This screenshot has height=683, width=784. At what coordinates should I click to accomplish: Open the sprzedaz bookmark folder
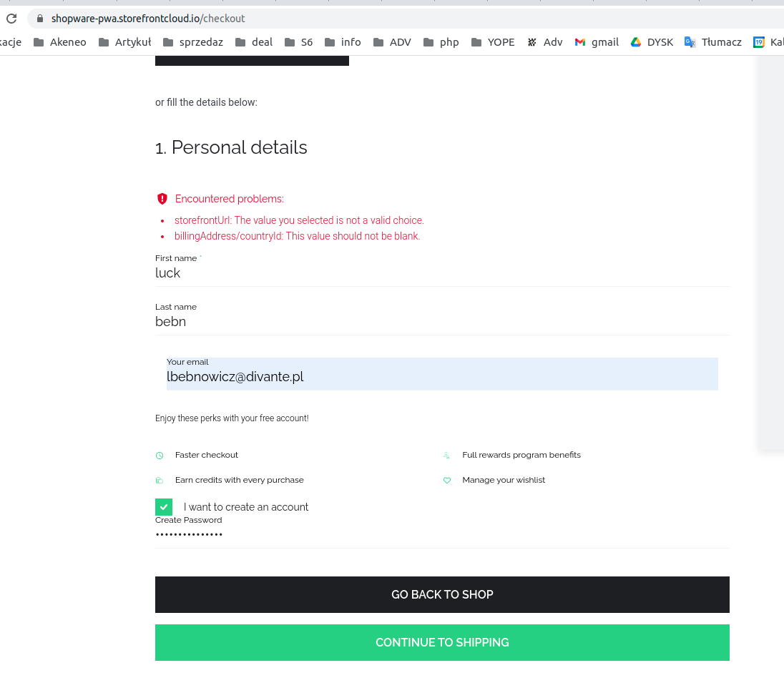coord(192,42)
